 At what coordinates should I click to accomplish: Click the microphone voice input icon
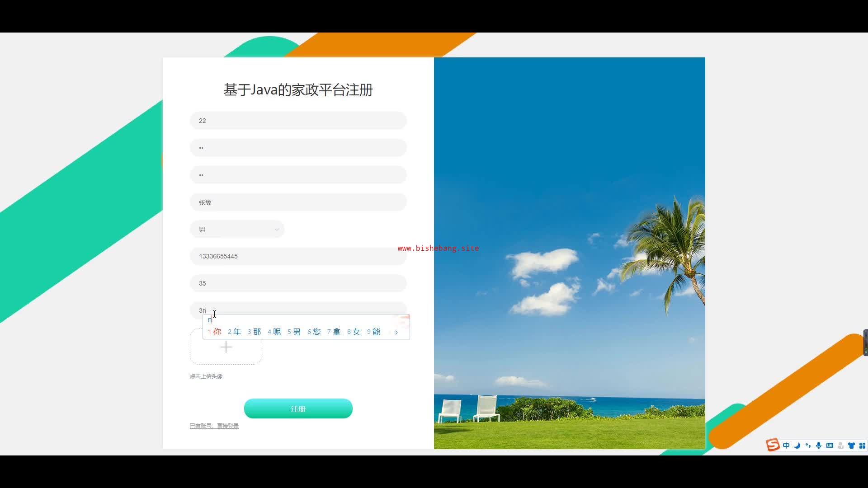pyautogui.click(x=819, y=446)
